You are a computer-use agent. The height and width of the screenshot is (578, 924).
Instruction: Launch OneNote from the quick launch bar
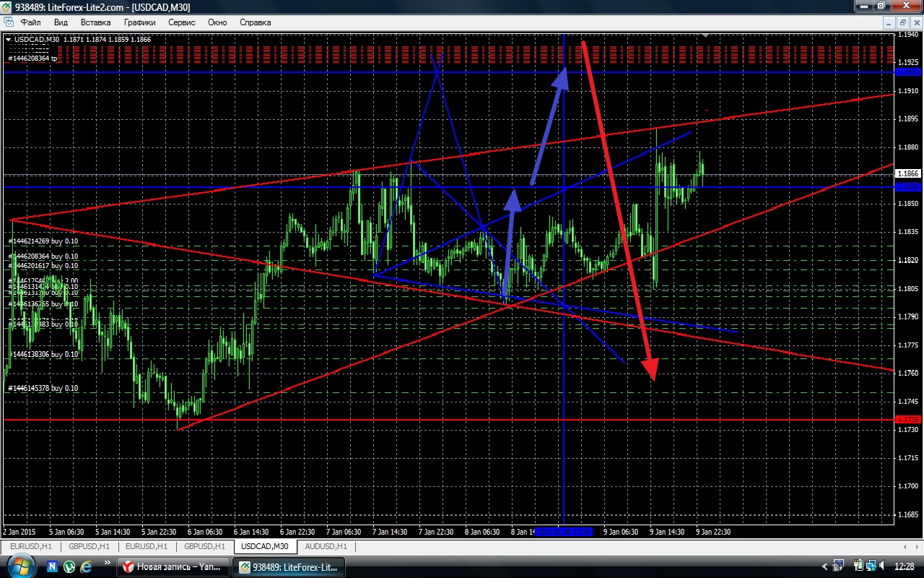coord(53,566)
